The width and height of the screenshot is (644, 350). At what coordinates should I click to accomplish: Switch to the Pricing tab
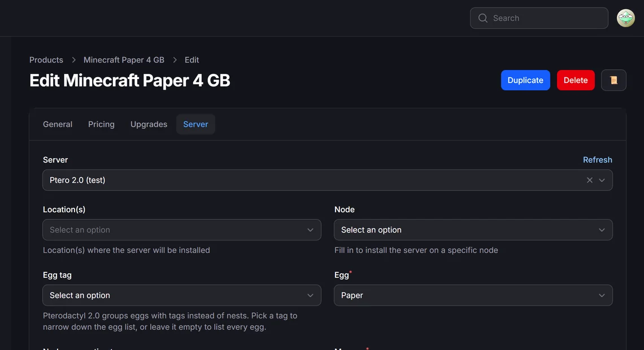click(101, 124)
